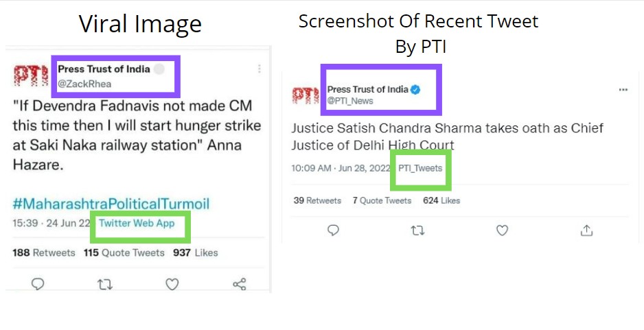Open the 624 Likes list
The image size is (644, 330).
click(441, 200)
